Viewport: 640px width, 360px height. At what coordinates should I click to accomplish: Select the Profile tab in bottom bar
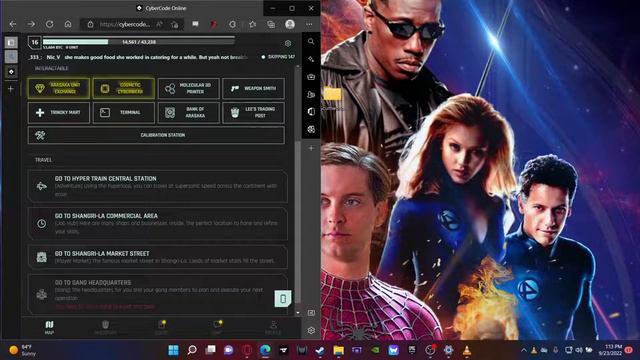click(273, 327)
